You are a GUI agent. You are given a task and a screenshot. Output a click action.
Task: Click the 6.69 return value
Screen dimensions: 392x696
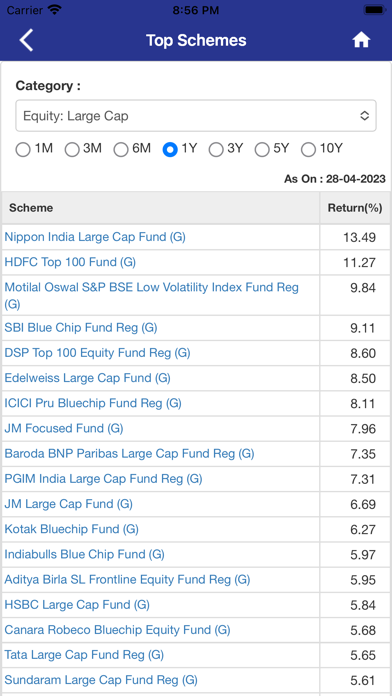(363, 505)
